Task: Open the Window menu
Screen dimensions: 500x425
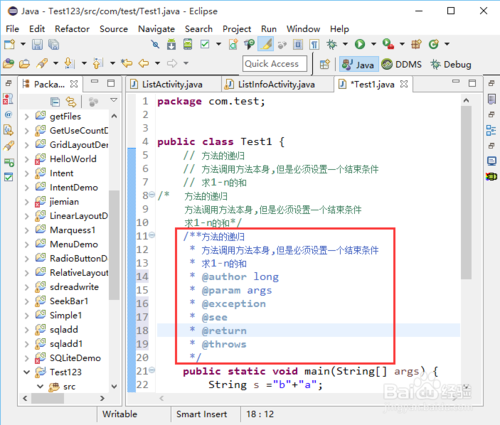Action: coord(303,29)
